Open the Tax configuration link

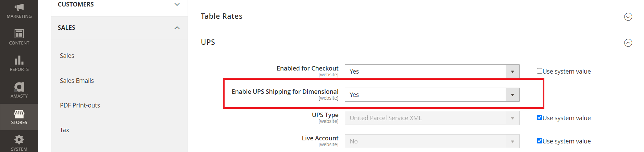point(64,130)
